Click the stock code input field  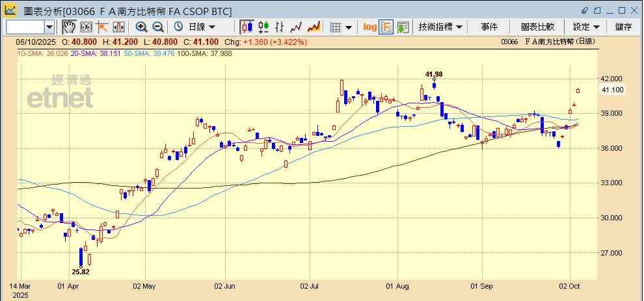click(x=25, y=27)
